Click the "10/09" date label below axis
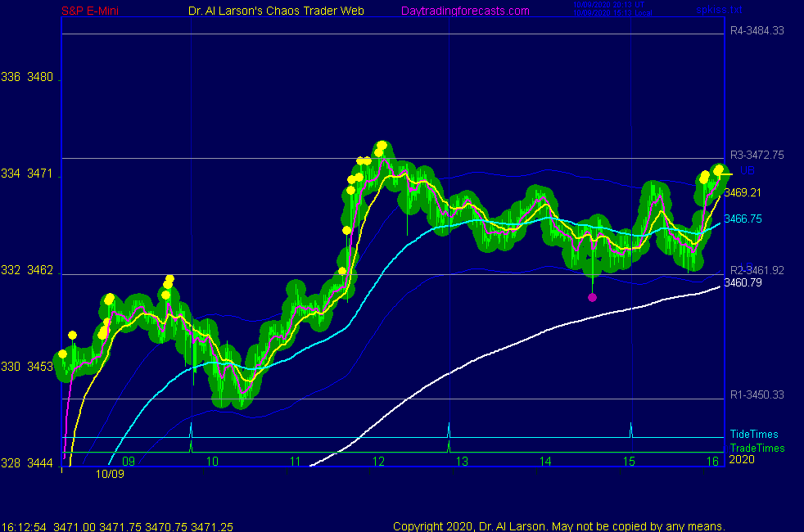 (x=110, y=474)
